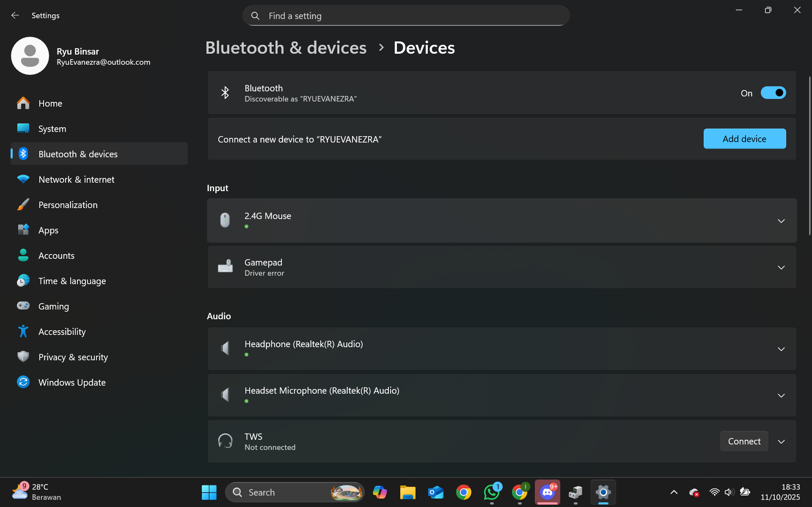Go to Windows Update settings
The image size is (812, 507).
coord(72,383)
